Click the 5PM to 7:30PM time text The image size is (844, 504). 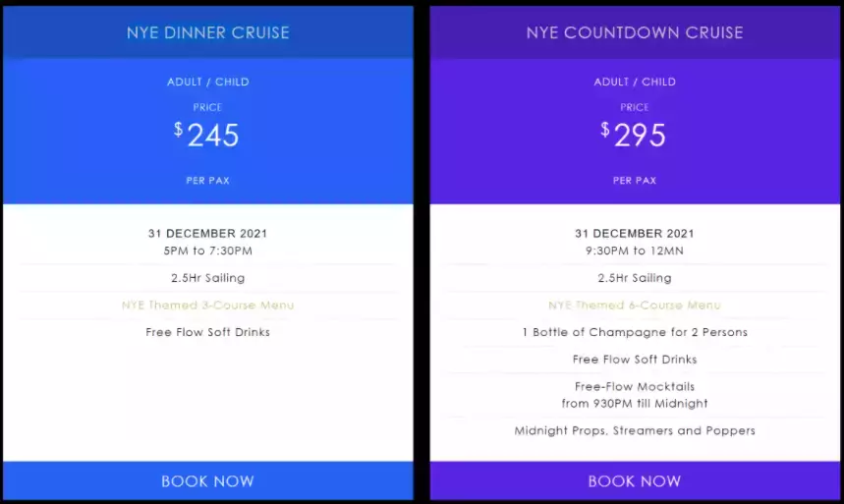207,251
